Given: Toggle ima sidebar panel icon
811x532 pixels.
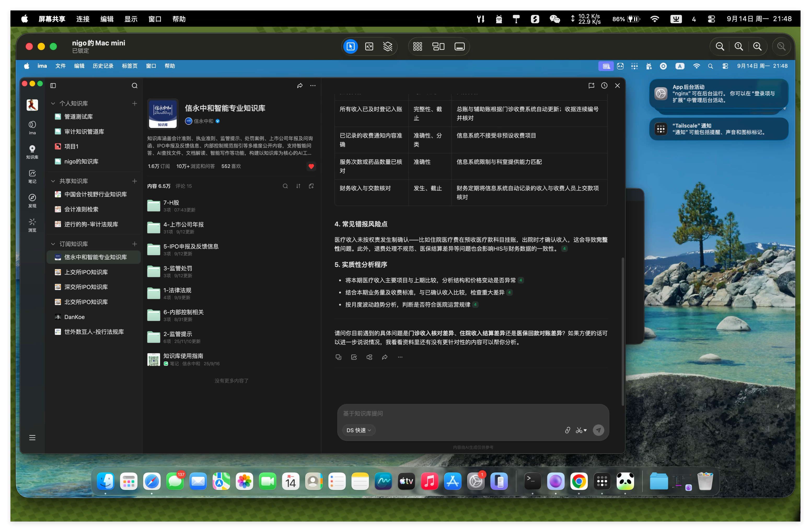Looking at the screenshot, I should pos(53,85).
